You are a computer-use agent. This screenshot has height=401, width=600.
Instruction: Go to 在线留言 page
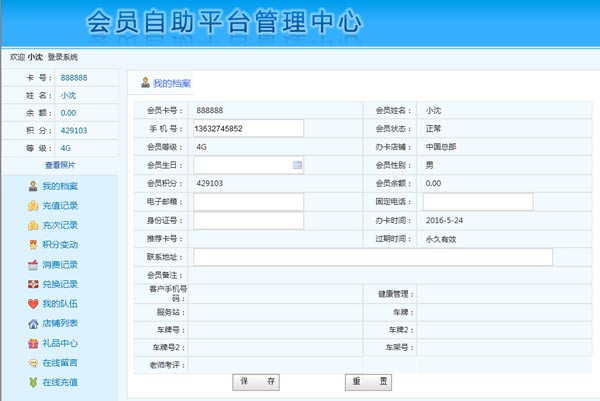[60, 363]
